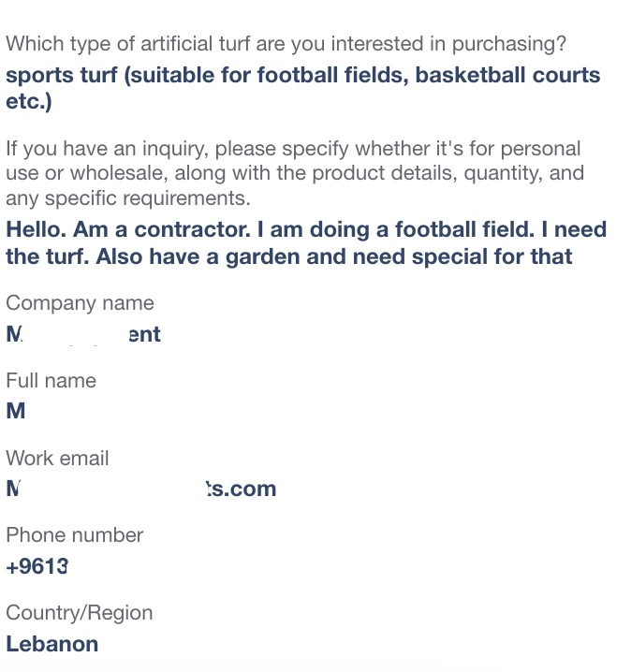Click the Country/Region label
The image size is (631, 672).
80,613
